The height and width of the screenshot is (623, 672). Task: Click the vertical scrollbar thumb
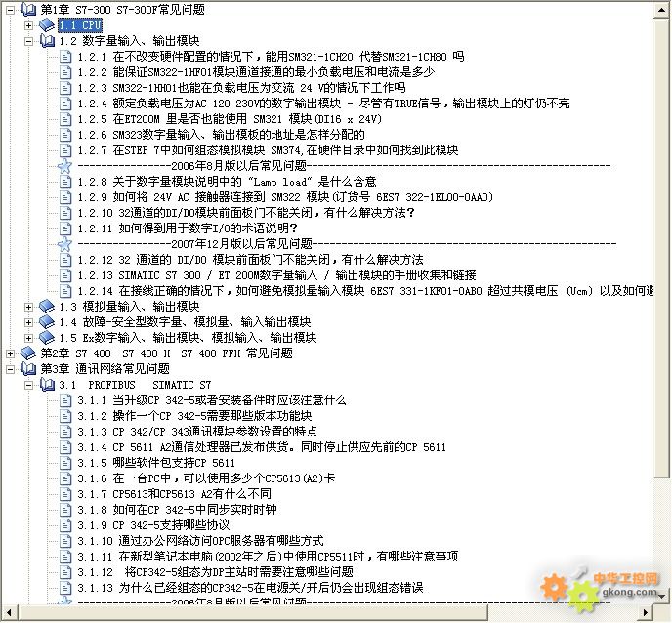point(661,247)
